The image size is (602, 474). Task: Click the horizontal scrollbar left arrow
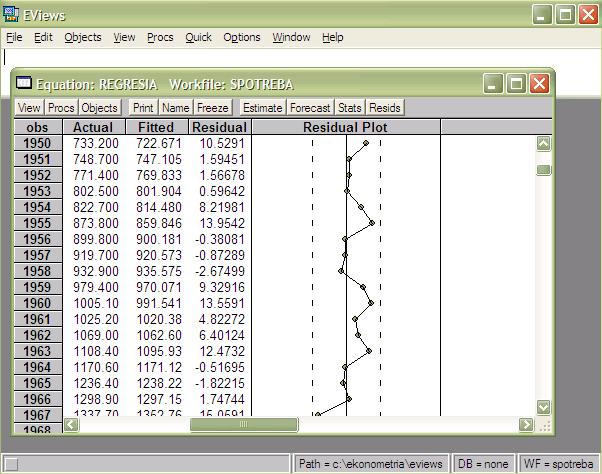coord(72,425)
